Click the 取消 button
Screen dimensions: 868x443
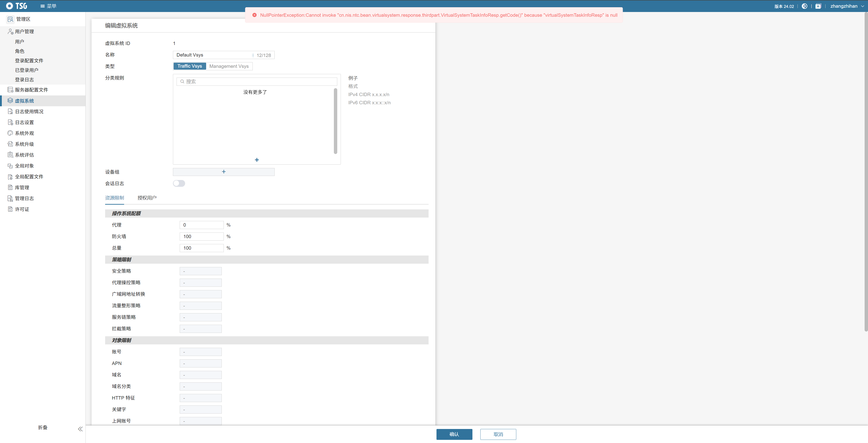[x=498, y=434]
